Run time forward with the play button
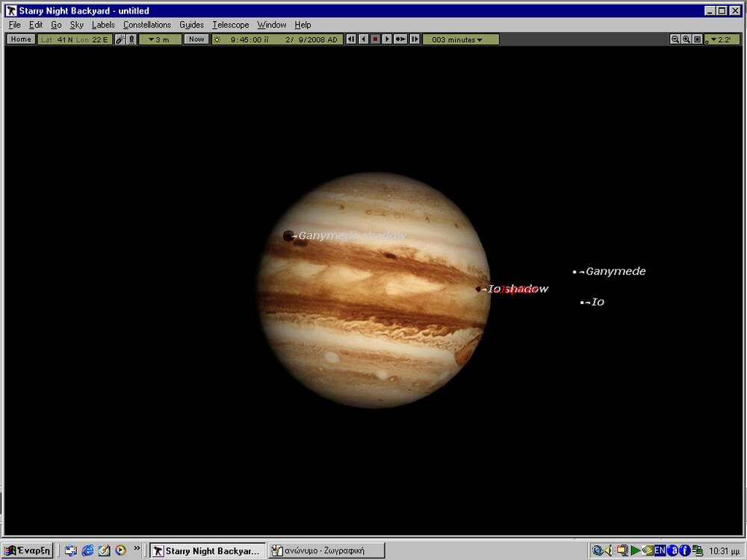Screen dimensions: 747x560 pos(387,40)
